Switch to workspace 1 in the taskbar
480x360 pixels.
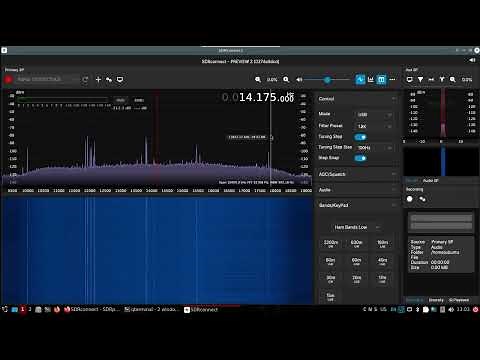point(23,309)
